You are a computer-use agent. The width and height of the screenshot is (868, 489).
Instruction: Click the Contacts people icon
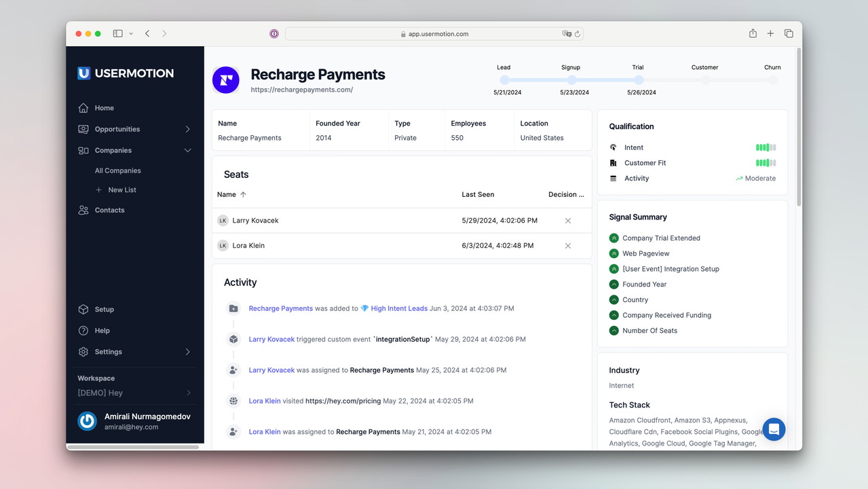[83, 211]
